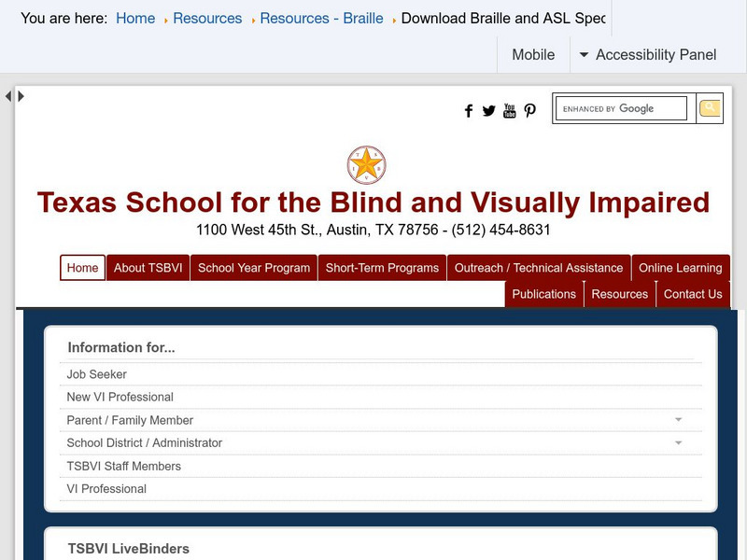Click the VI Professional link

(x=106, y=488)
